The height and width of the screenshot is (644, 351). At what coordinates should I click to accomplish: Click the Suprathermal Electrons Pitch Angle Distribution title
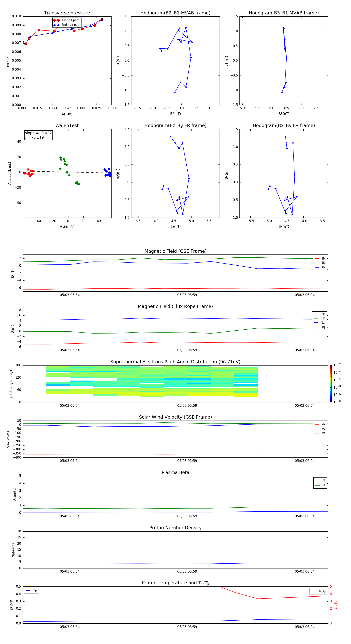pyautogui.click(x=175, y=362)
